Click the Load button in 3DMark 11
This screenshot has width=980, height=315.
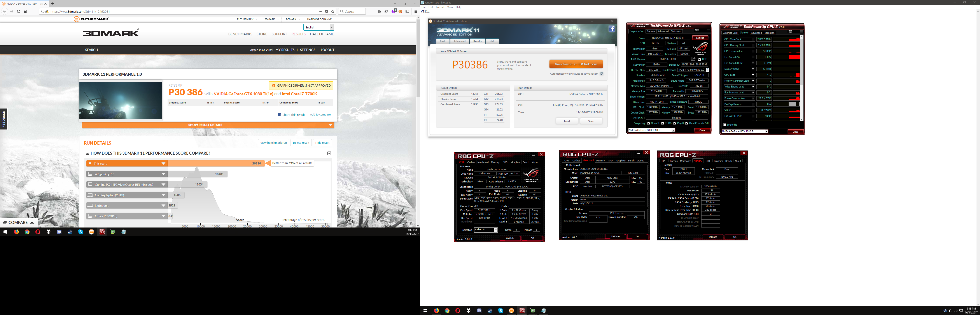(567, 121)
